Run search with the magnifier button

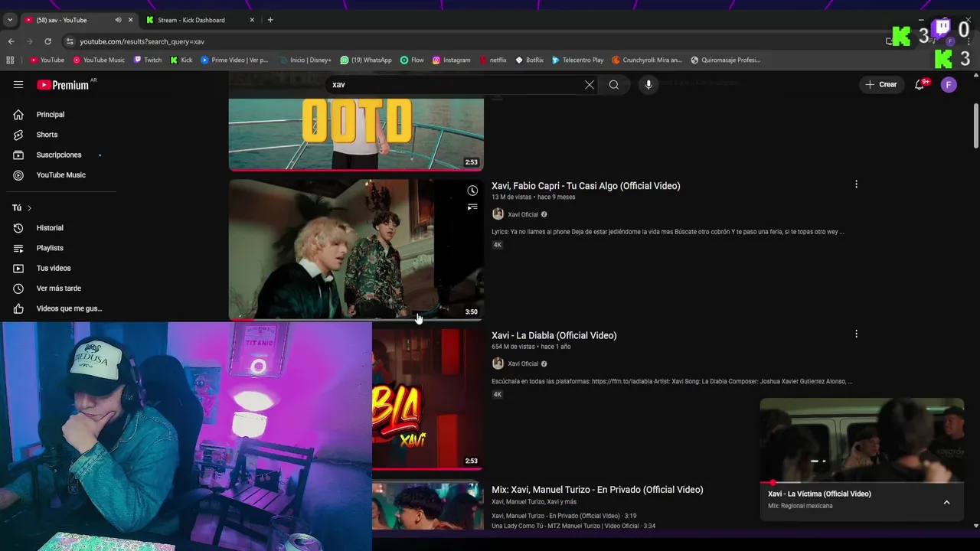click(x=613, y=85)
